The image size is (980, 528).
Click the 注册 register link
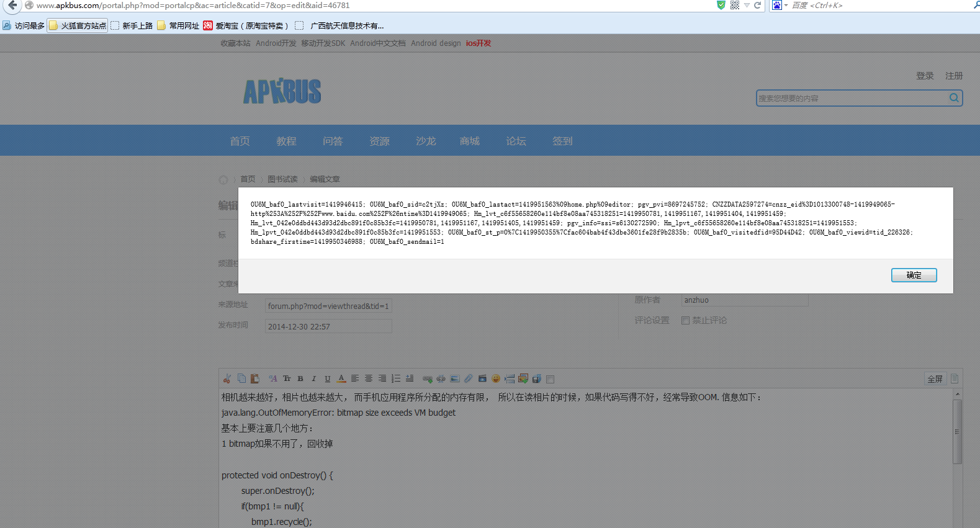pyautogui.click(x=954, y=76)
